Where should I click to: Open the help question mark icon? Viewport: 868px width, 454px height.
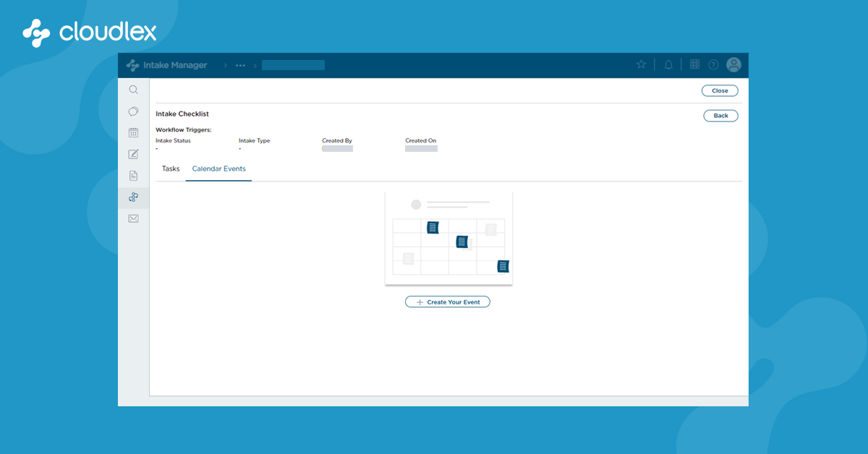(x=714, y=64)
